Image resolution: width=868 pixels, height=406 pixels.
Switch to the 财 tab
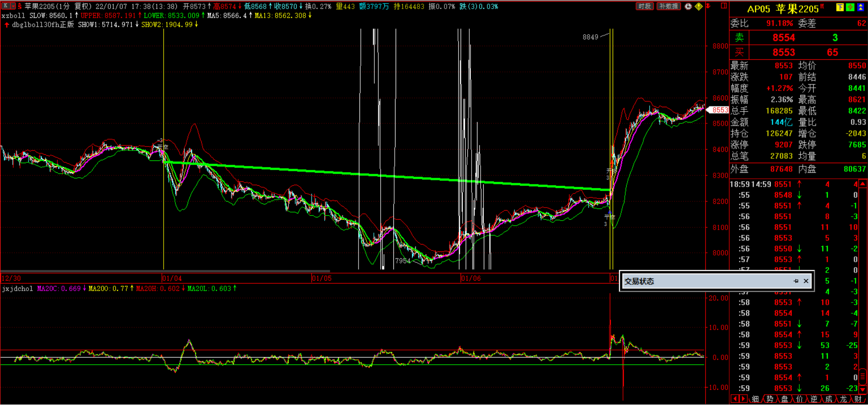[858, 399]
